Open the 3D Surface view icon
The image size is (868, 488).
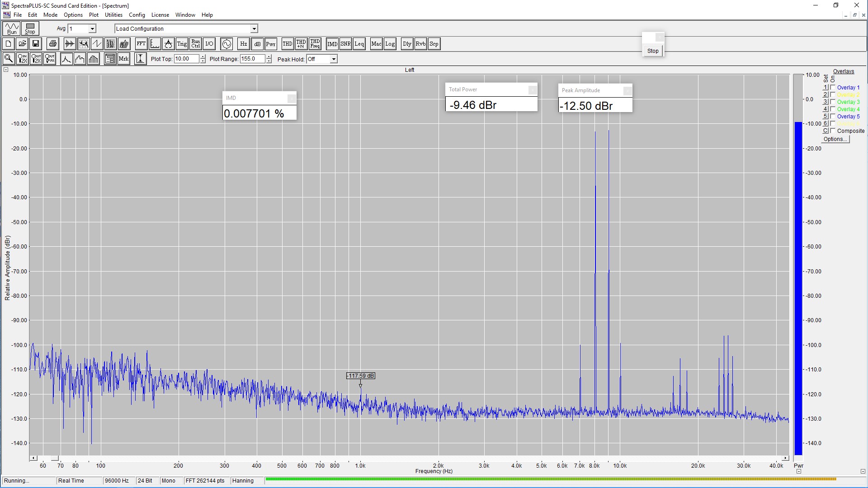coord(124,44)
